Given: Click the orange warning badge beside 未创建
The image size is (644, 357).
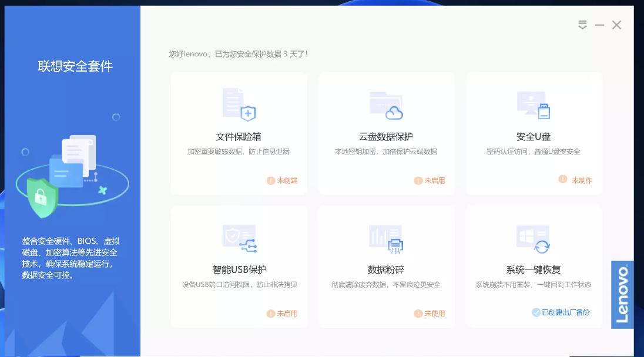Looking at the screenshot, I should click(270, 181).
